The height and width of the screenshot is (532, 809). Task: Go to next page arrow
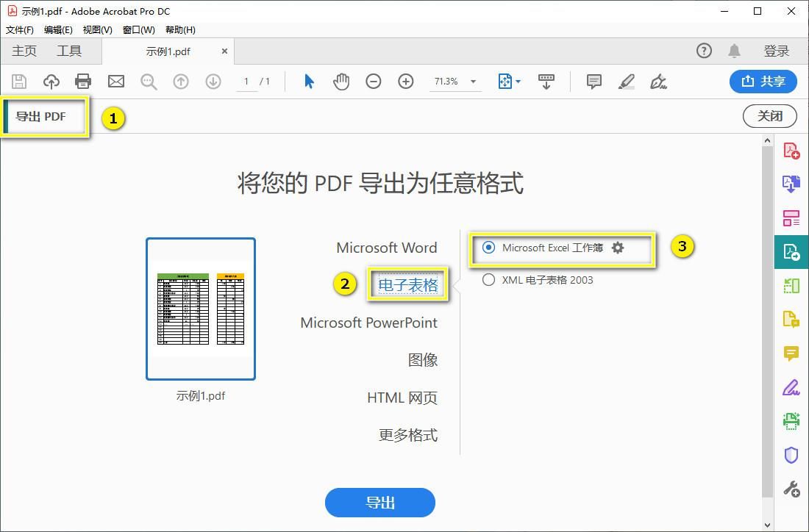(x=213, y=82)
